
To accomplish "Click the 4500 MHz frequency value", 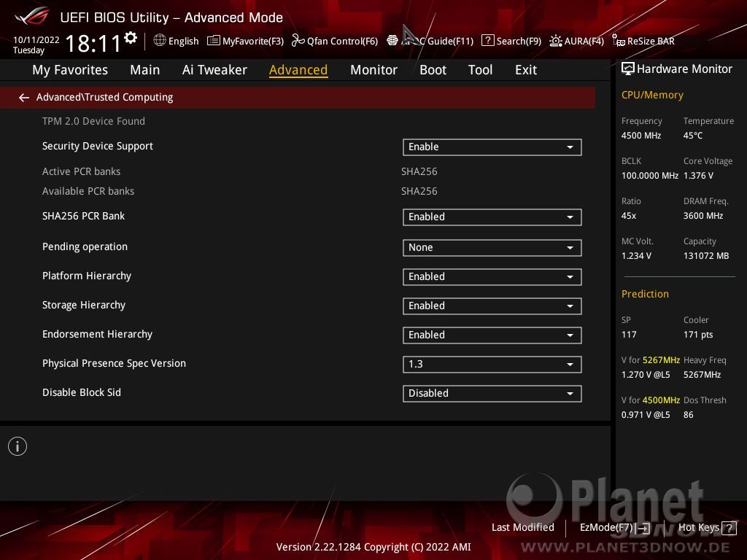I will point(641,136).
